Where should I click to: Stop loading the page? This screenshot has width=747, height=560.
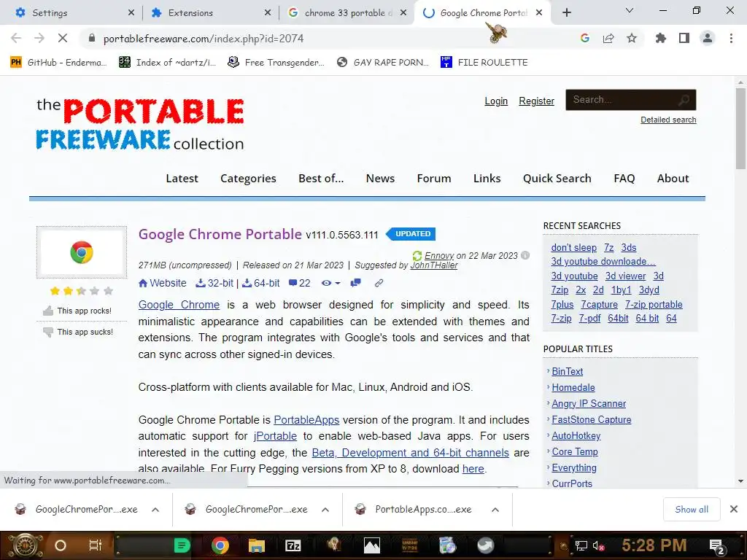63,38
